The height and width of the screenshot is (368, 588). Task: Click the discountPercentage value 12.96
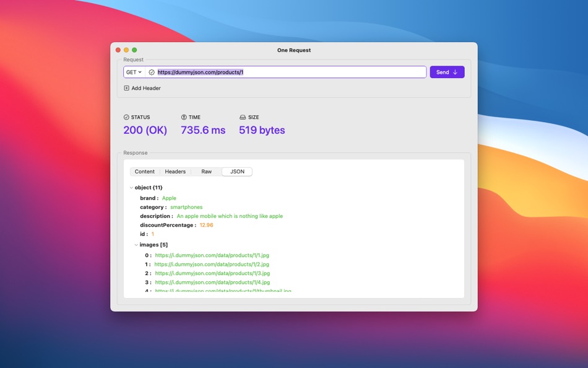pos(206,226)
